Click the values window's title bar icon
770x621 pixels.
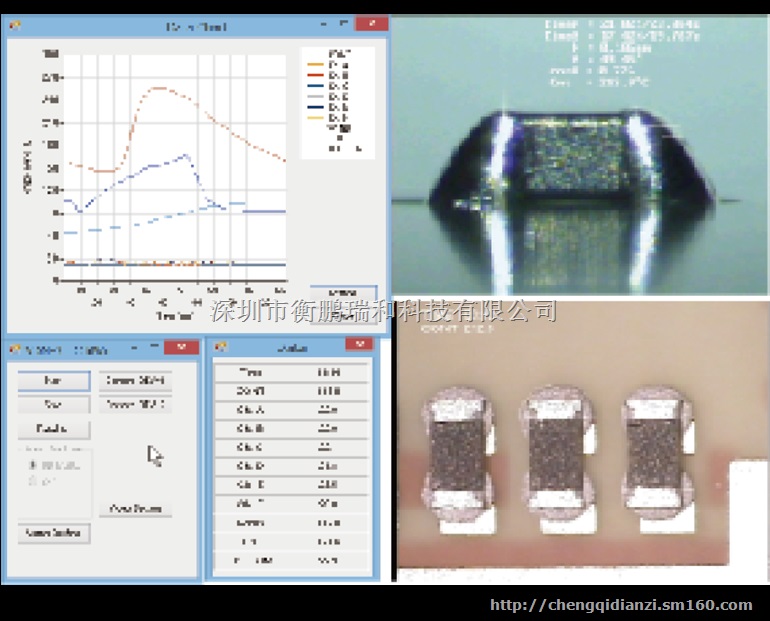[221, 347]
